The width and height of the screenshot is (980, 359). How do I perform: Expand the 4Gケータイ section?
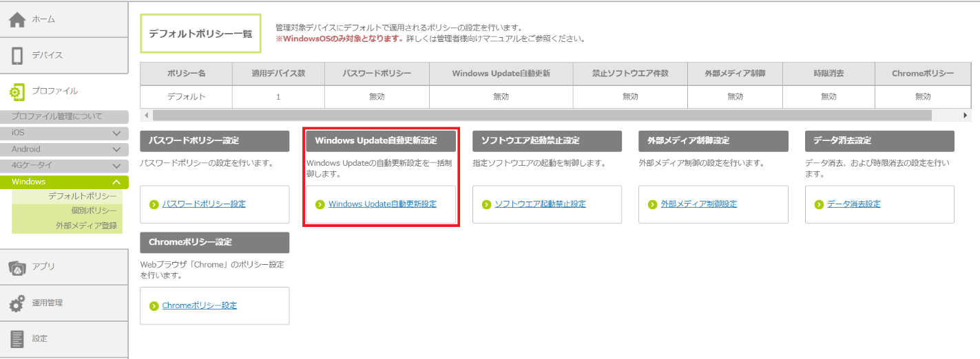116,166
